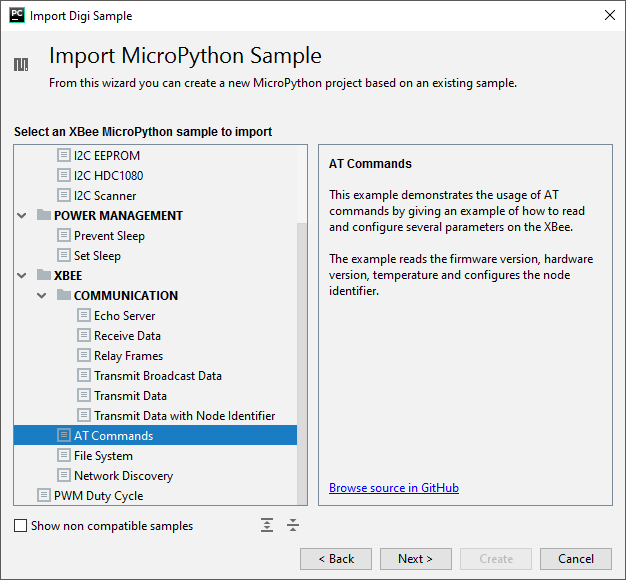Select Transmit Broadcast Data sample
The image size is (626, 580).
point(158,376)
